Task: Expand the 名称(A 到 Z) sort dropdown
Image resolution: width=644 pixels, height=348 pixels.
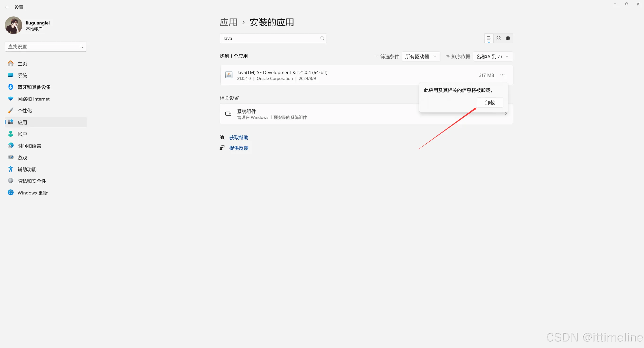Action: pos(493,57)
